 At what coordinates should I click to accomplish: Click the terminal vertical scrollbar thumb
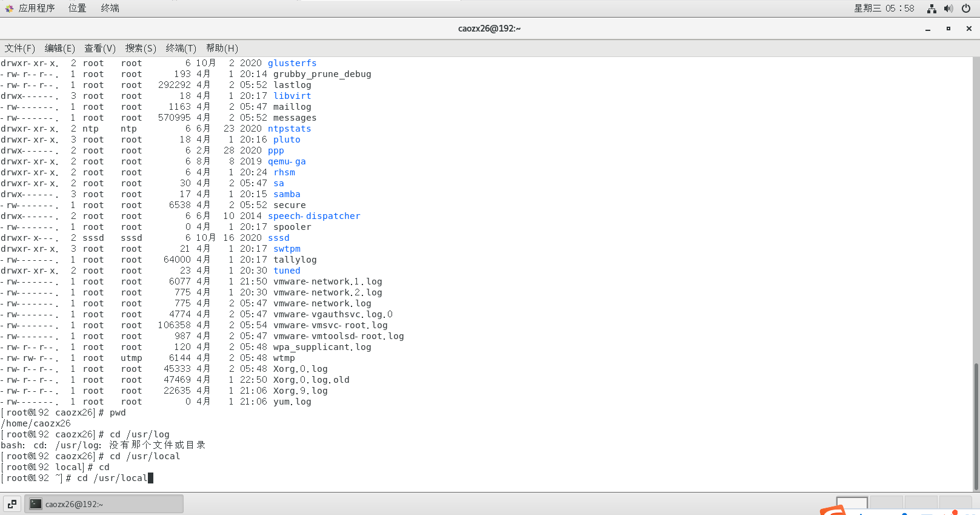point(976,426)
